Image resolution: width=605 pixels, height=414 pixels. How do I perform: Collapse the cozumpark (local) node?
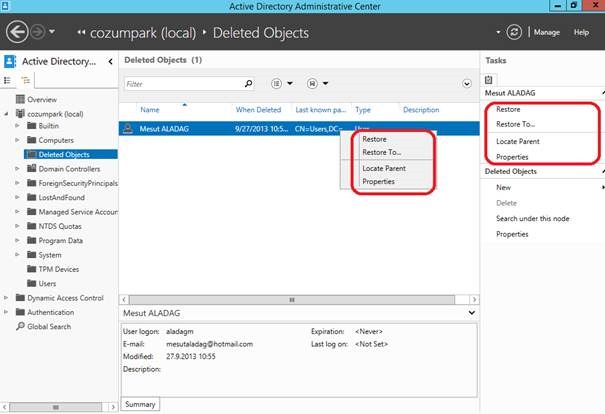6,114
